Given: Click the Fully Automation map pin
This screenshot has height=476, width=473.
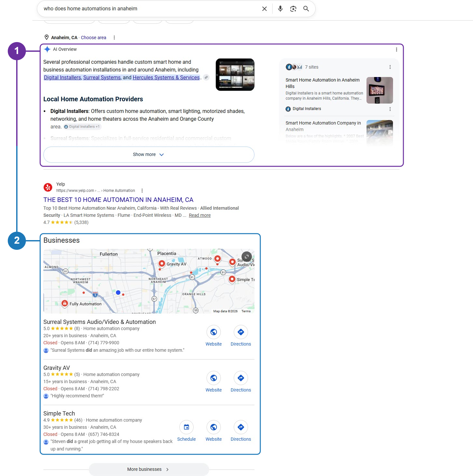Looking at the screenshot, I should pyautogui.click(x=65, y=304).
